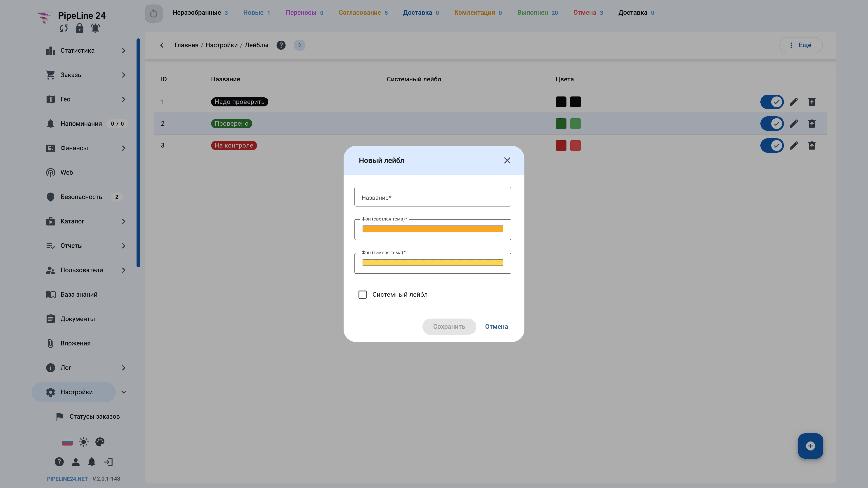Expand the Финансы submenu arrow
Image resolution: width=868 pixels, height=488 pixels.
[x=124, y=148]
